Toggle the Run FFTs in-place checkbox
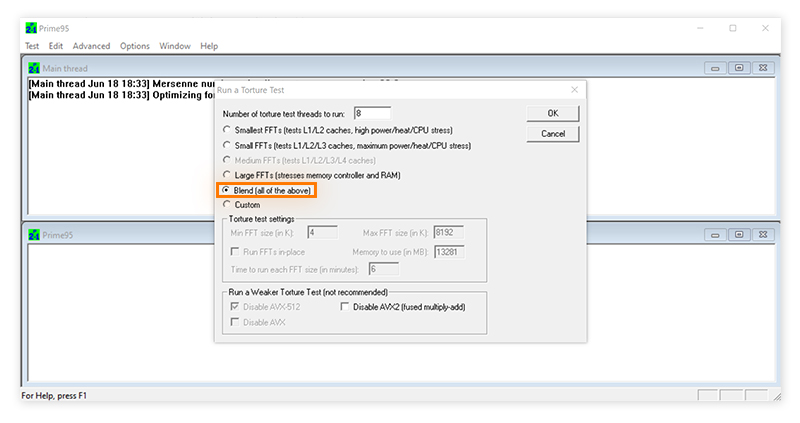Image resolution: width=800 pixels, height=423 pixels. pyautogui.click(x=235, y=252)
